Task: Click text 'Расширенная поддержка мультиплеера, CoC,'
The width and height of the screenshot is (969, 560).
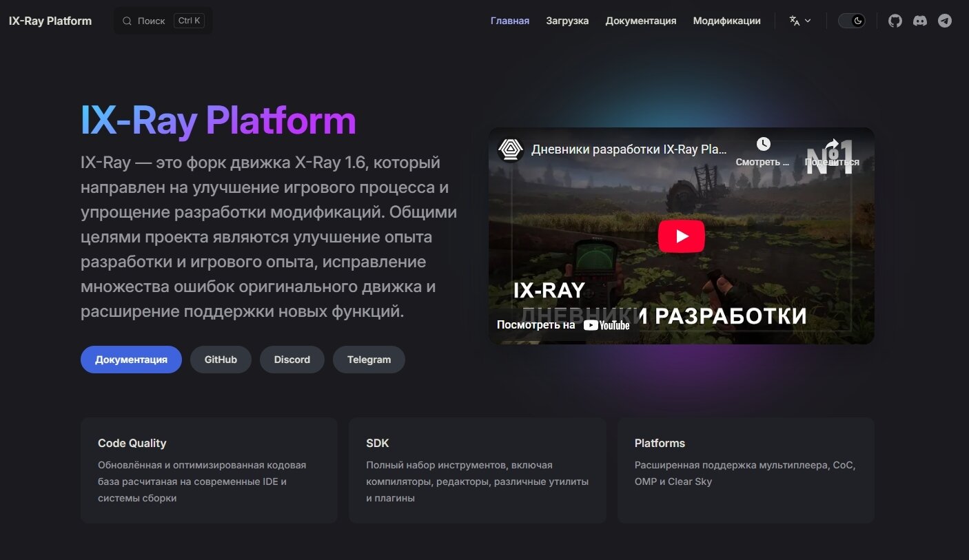Action: (x=745, y=465)
